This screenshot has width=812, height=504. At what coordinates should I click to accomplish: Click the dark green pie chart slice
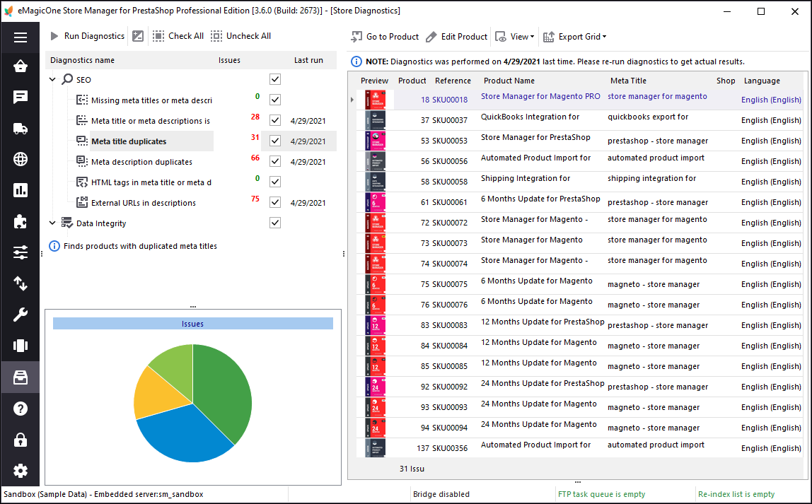click(225, 393)
